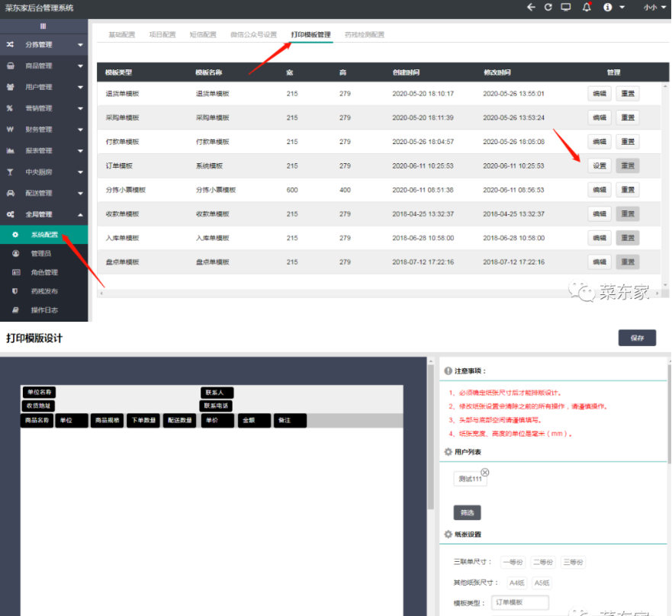Click the 管理员 user icon in sidebar
672x616 pixels.
[x=15, y=252]
